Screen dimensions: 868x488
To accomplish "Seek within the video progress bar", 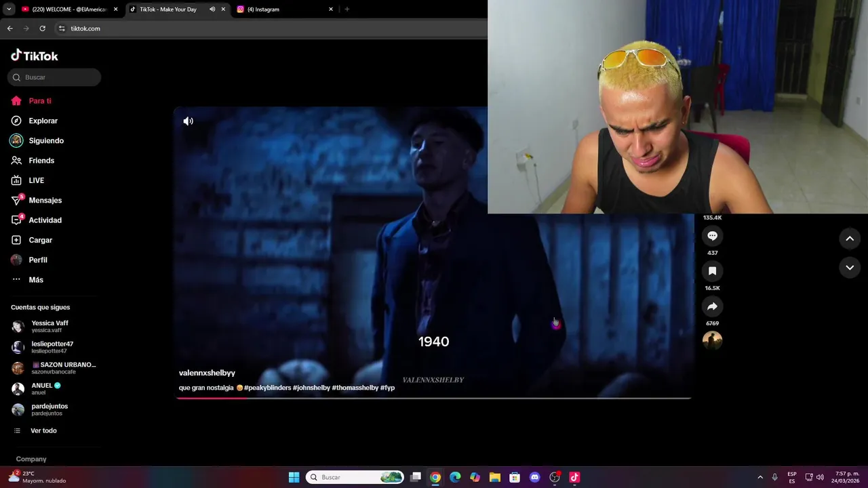I will (434, 398).
